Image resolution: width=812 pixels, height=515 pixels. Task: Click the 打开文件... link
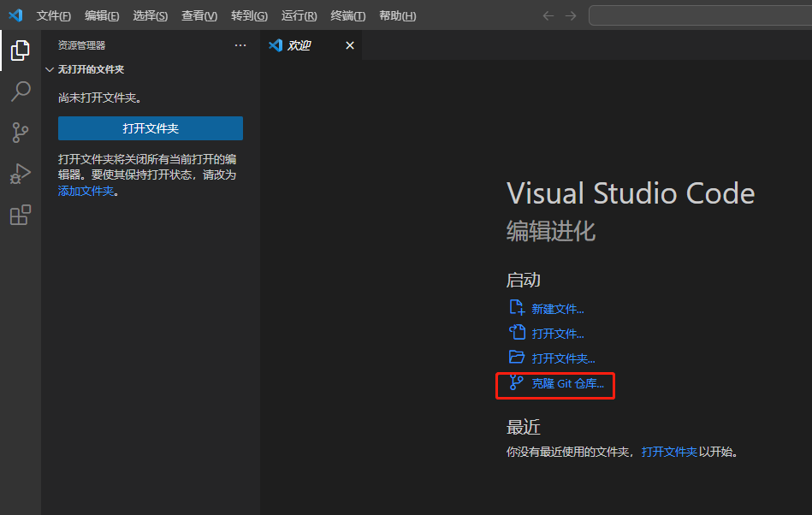(x=558, y=334)
